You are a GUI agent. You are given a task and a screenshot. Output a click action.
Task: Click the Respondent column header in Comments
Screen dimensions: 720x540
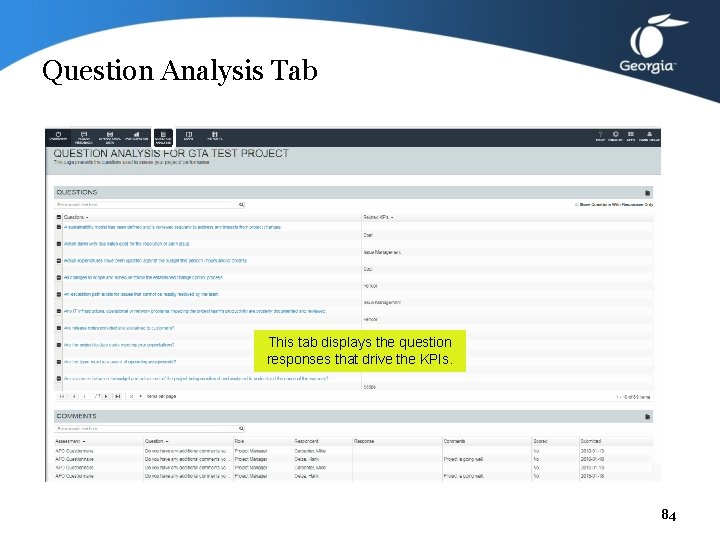[x=306, y=441]
